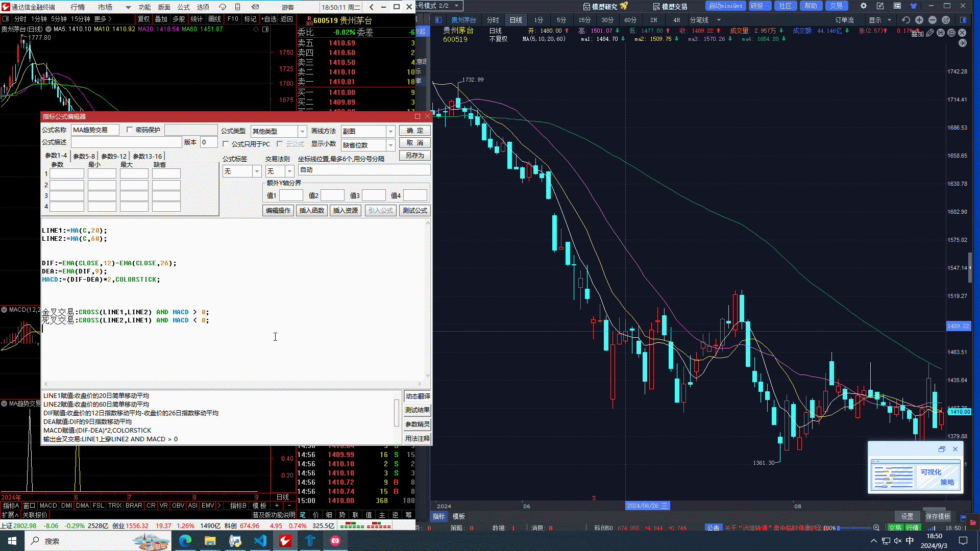Screen dimensions: 980x551
Task: Toggle left side panel icon in QMT toolbar
Action: tap(438, 20)
